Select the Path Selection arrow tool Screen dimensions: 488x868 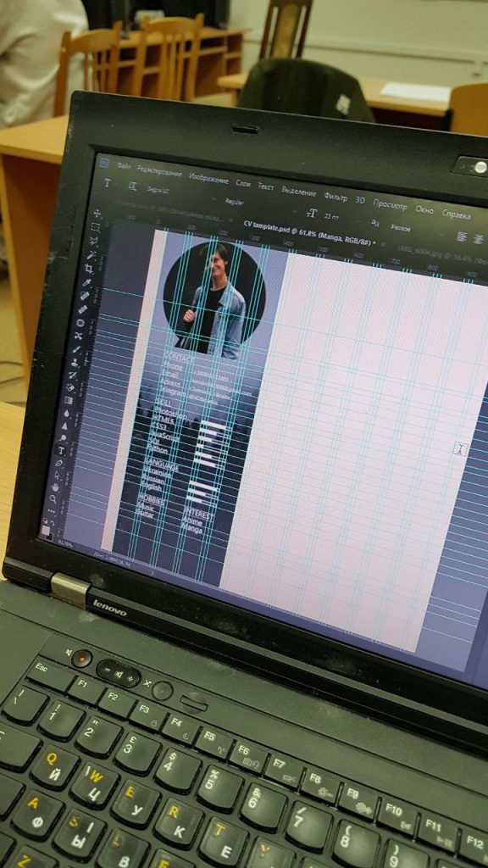coord(57,475)
